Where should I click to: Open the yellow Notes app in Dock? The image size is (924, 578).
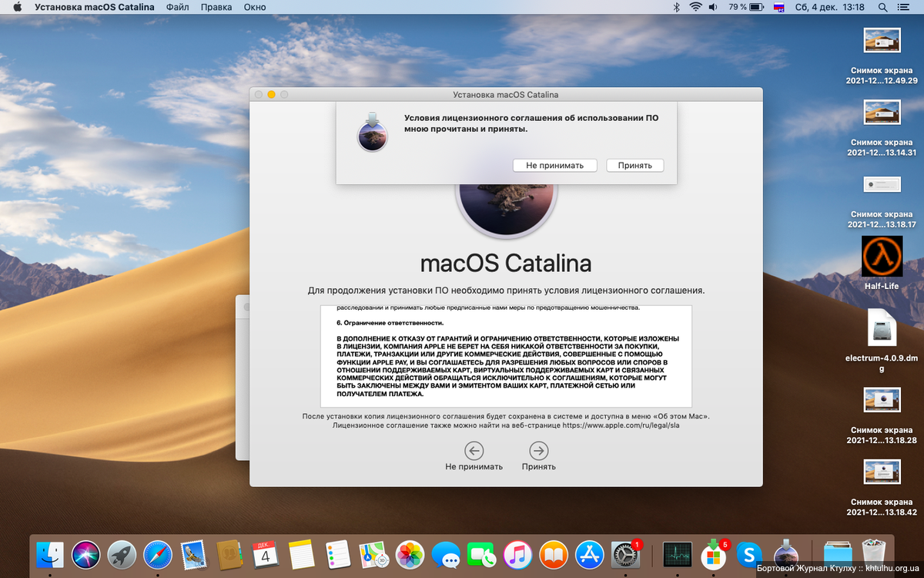302,553
